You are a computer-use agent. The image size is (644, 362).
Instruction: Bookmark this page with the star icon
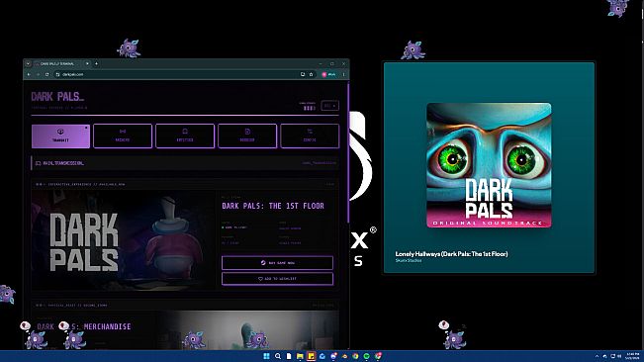(x=311, y=74)
